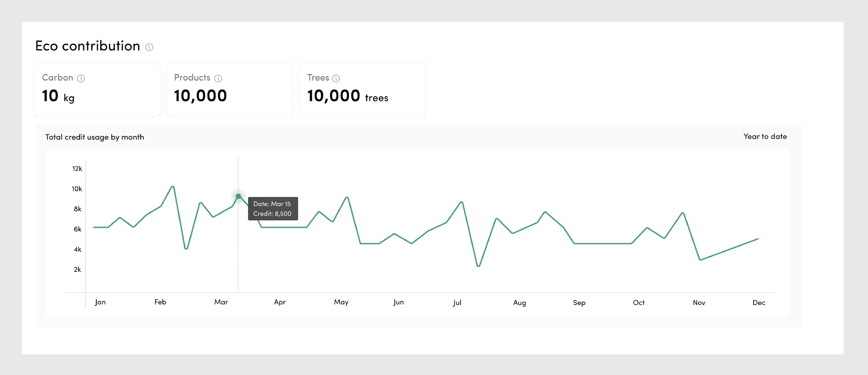This screenshot has width=868, height=375.
Task: Click the Products info icon
Action: coord(218,79)
